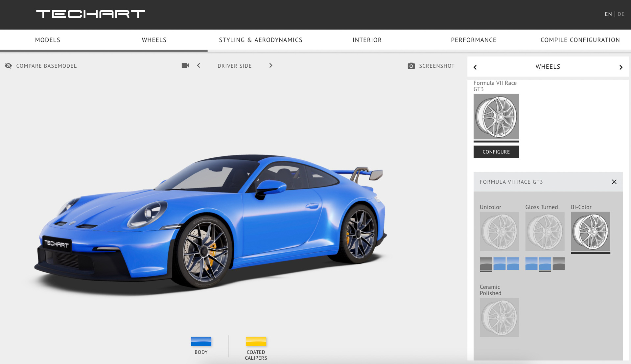Click the screenshot camera icon
631x364 pixels.
pos(411,66)
